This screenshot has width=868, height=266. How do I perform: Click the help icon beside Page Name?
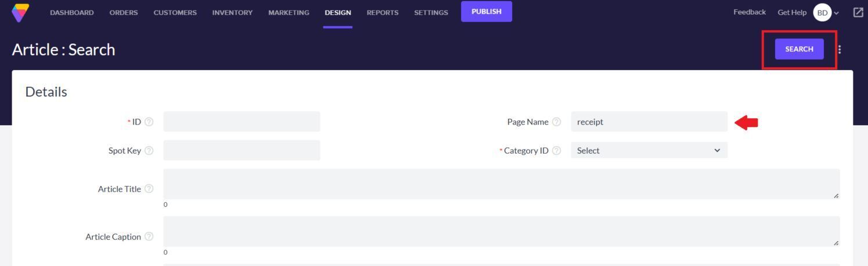click(x=556, y=122)
